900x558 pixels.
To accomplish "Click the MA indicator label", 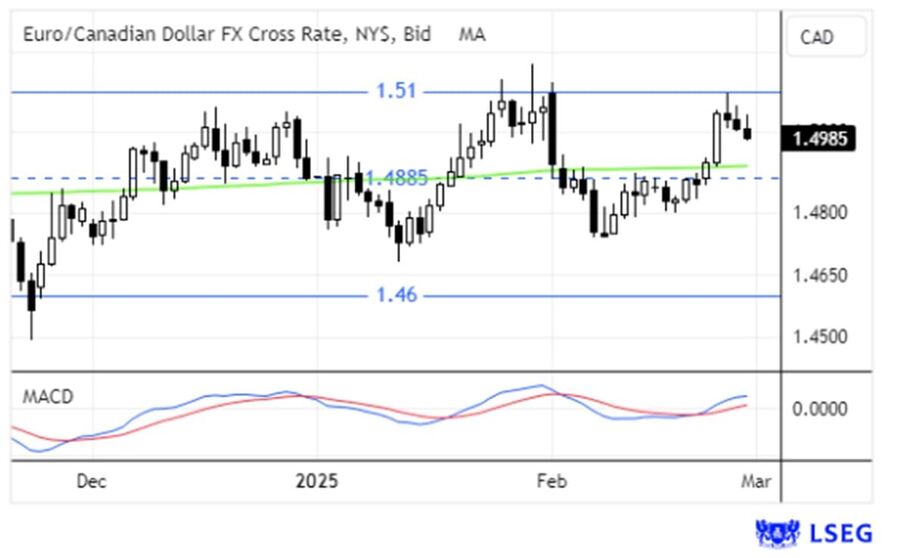I will click(472, 34).
